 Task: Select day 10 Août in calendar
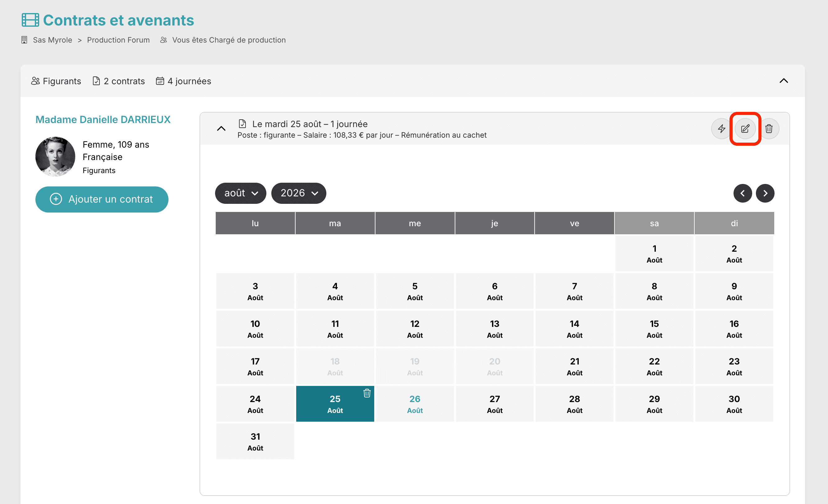tap(255, 328)
